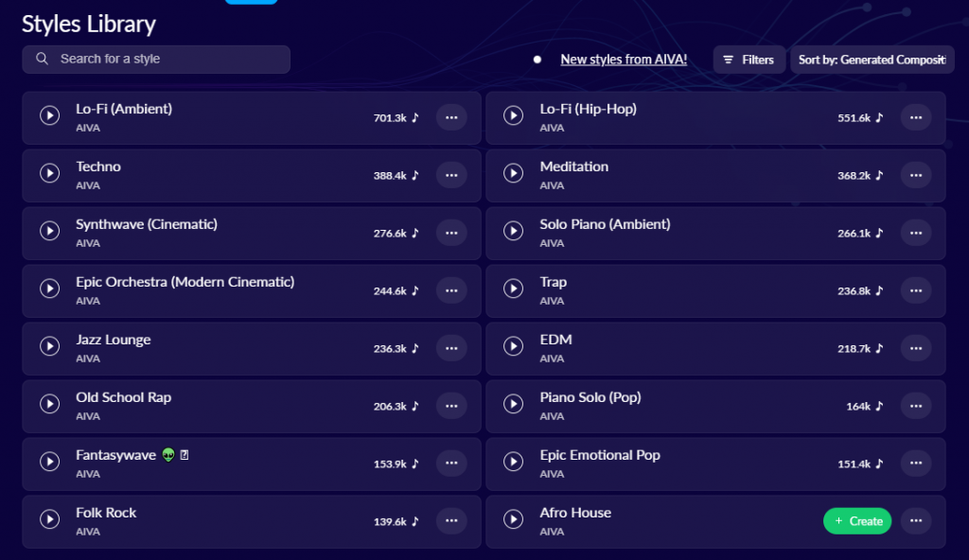Open more options for Lo-Fi (Hip-Hop)

point(916,117)
